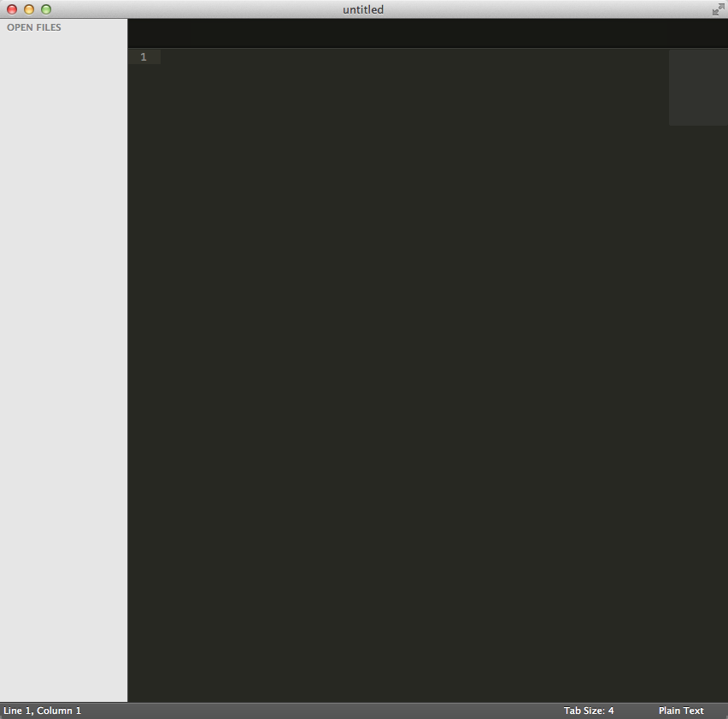728x719 pixels.
Task: Click the highlighted minimap viewport
Action: (697, 87)
